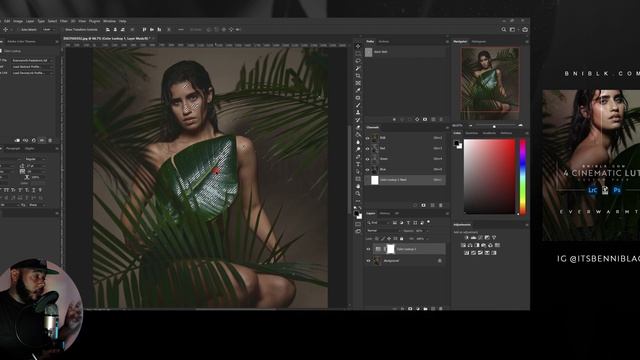640x360 pixels.
Task: Select the Work Path row
Action: (x=405, y=52)
